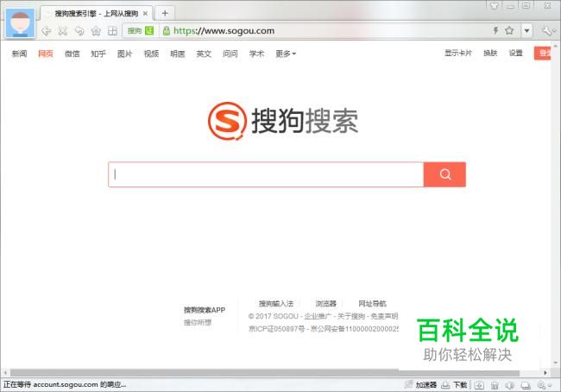This screenshot has width=561, height=392.
Task: Click the vertical scrollbar down arrow
Action: [x=555, y=363]
